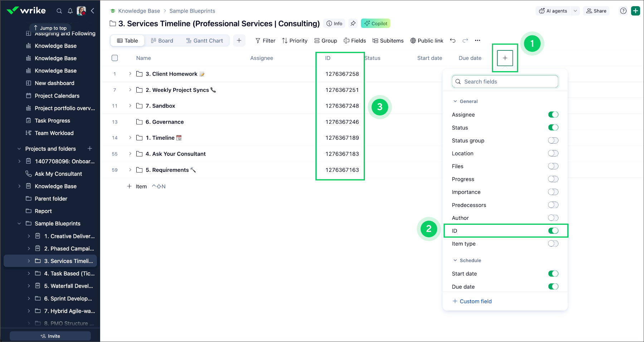Open the user profile avatar

(81, 11)
